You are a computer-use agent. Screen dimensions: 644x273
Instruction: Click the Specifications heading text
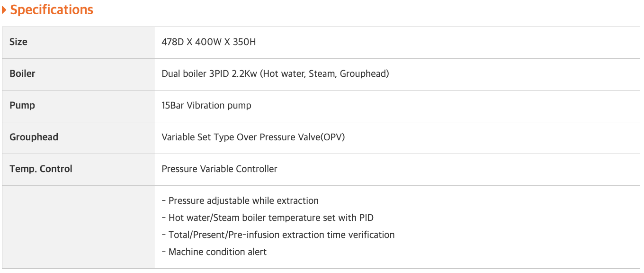[x=52, y=10]
